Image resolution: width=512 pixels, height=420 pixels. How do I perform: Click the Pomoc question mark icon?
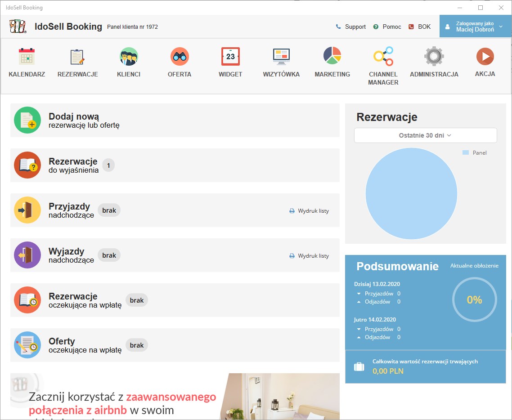point(376,27)
